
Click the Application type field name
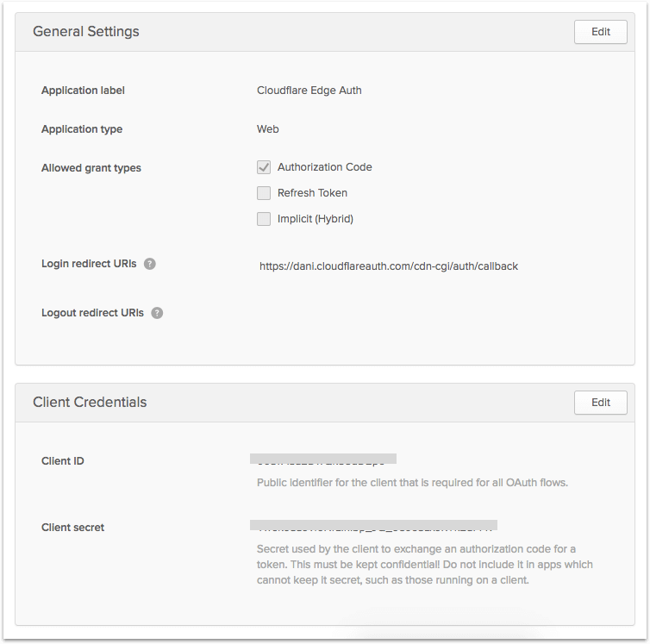pos(82,129)
